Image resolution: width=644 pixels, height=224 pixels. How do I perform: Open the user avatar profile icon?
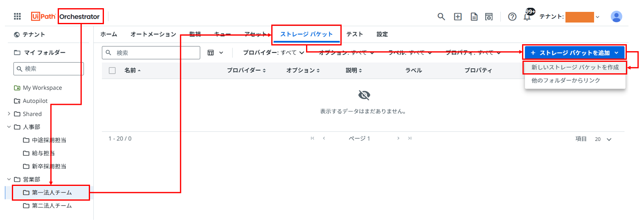click(616, 16)
